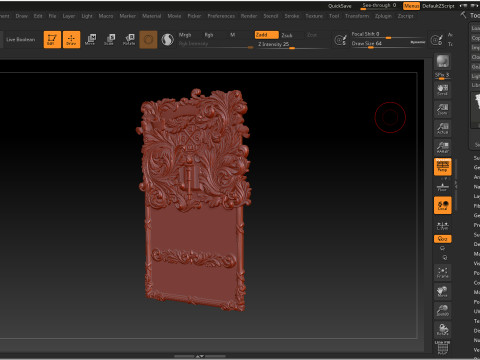
Task: Open the Stencil menu
Action: click(271, 16)
